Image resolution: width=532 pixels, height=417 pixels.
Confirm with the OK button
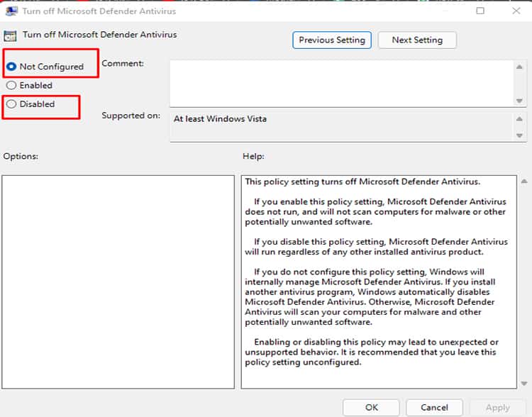point(371,407)
